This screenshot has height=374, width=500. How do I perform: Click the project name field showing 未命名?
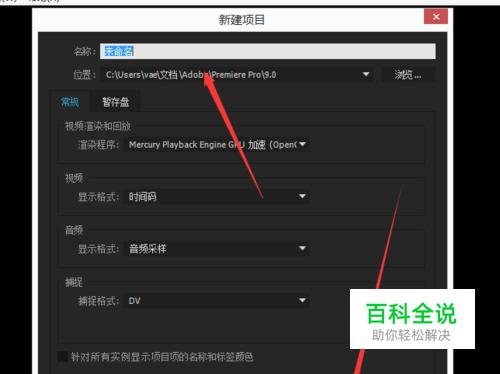tap(268, 51)
